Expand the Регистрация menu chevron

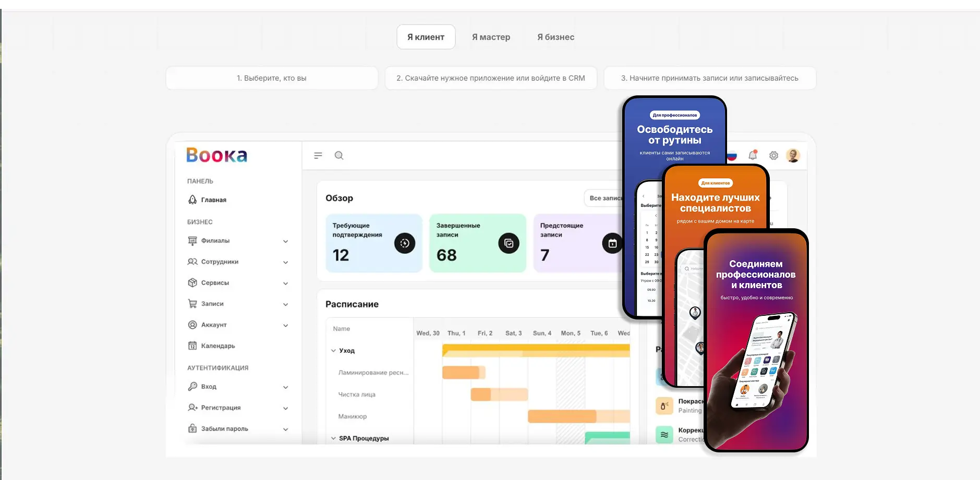[285, 408]
